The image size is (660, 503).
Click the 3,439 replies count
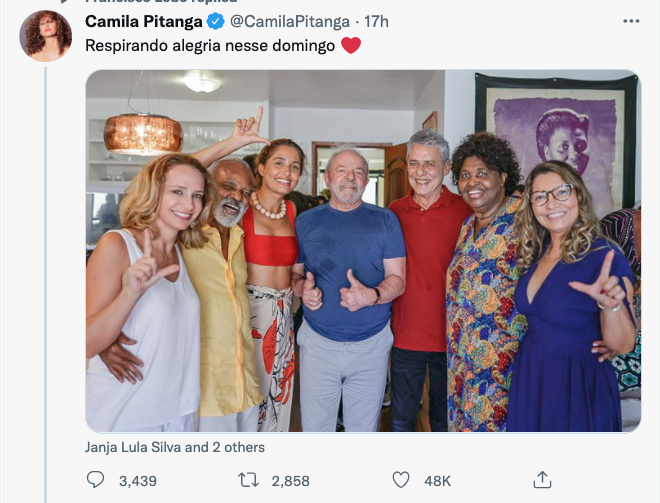pyautogui.click(x=138, y=481)
